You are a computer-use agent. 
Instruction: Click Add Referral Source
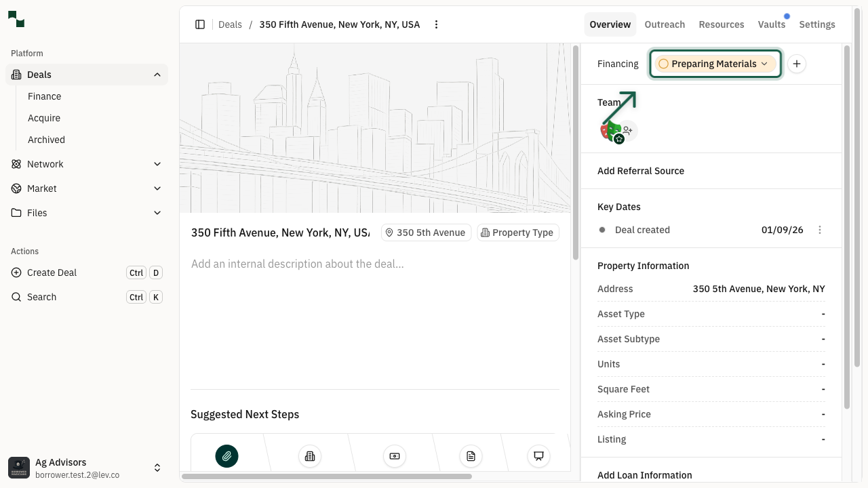click(x=641, y=171)
